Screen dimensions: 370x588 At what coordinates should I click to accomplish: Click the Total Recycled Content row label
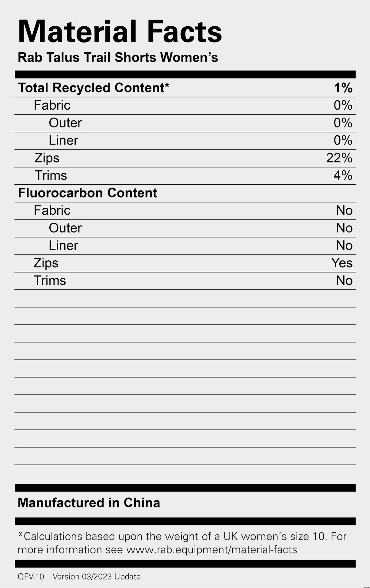(x=93, y=88)
